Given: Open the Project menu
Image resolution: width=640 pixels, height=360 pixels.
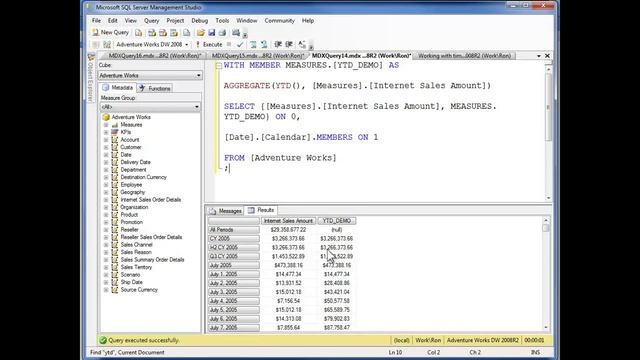Looking at the screenshot, I should click(x=175, y=20).
